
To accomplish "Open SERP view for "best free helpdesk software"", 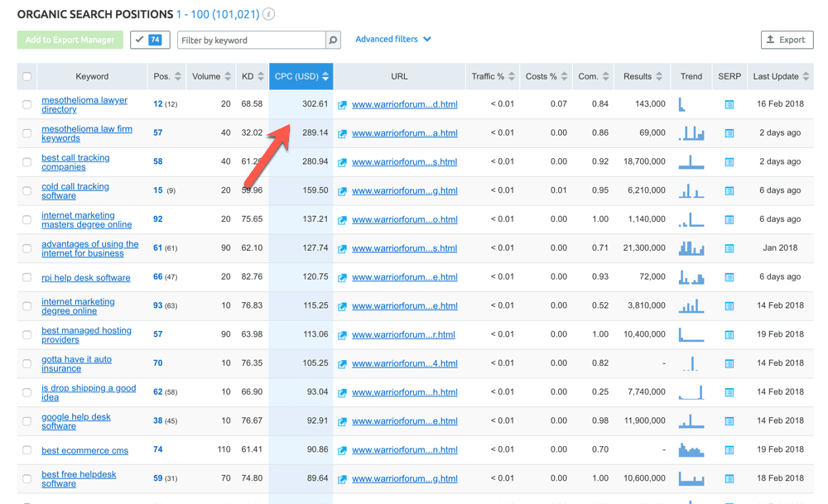I will point(728,478).
